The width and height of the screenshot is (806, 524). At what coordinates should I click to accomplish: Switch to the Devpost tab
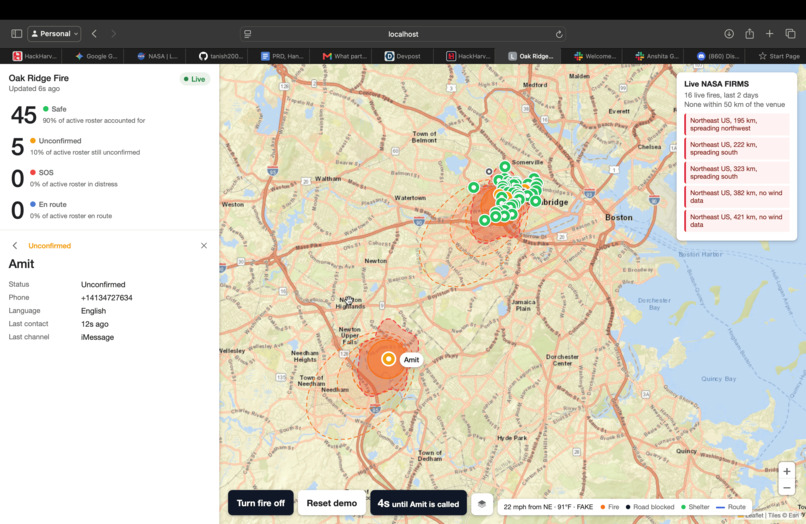[x=402, y=56]
